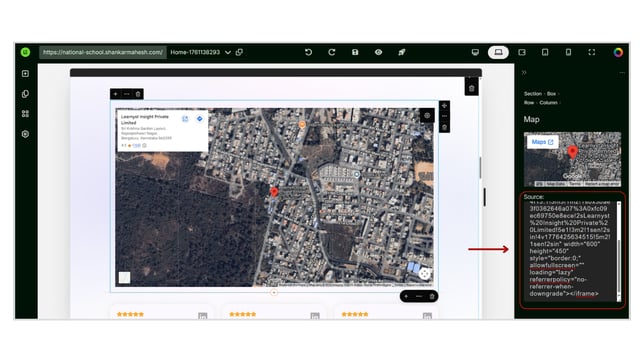Delete via bottom pill toolbar trash

click(x=432, y=296)
